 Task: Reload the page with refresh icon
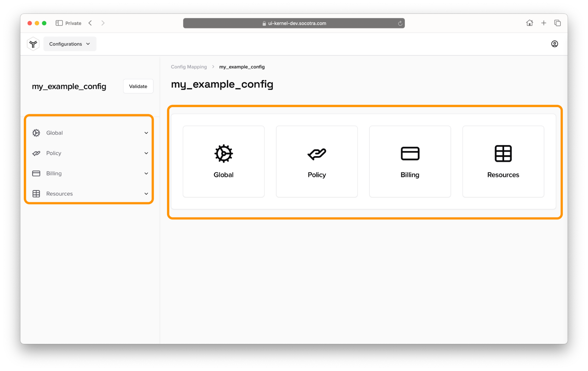[x=400, y=23]
